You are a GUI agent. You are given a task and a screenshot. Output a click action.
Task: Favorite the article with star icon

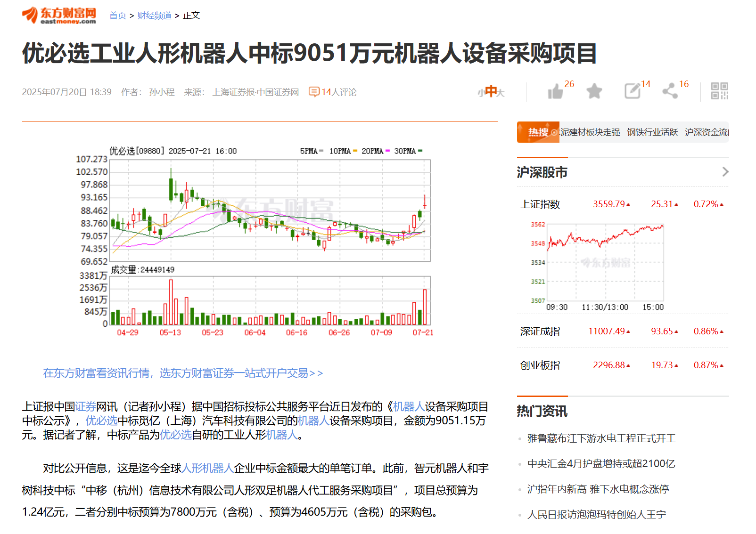coord(594,91)
